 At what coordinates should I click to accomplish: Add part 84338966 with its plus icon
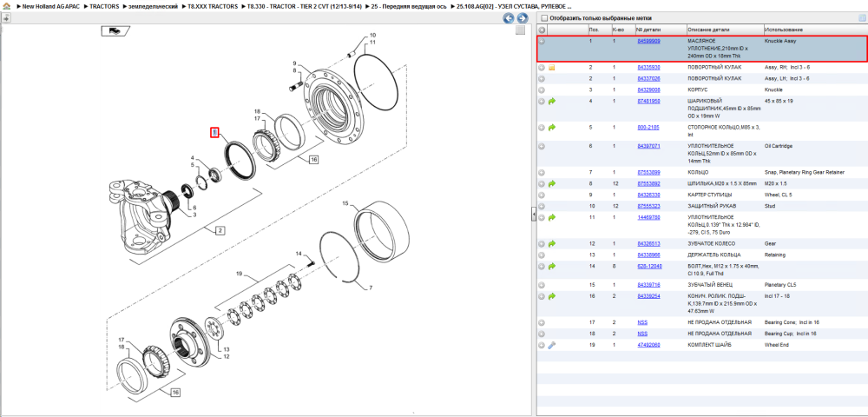coord(542,255)
